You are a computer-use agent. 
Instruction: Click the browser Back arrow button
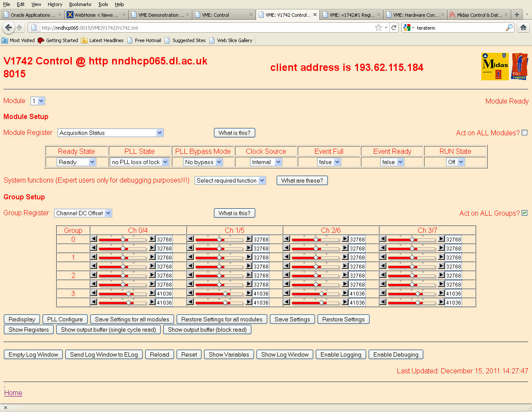[x=8, y=27]
